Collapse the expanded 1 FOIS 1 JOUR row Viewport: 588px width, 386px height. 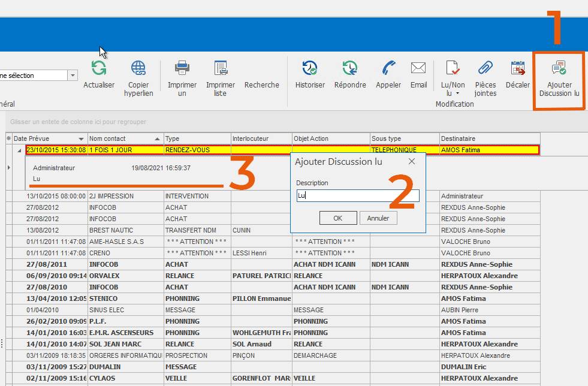tap(19, 150)
